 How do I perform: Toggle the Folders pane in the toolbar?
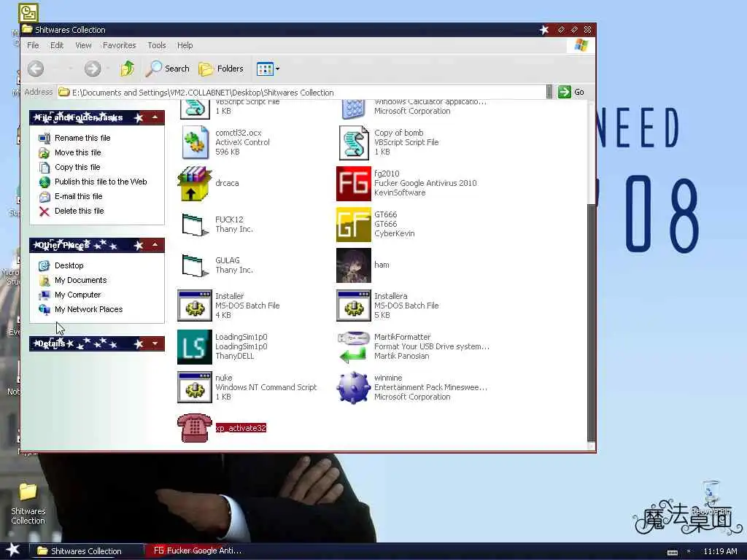click(x=221, y=69)
